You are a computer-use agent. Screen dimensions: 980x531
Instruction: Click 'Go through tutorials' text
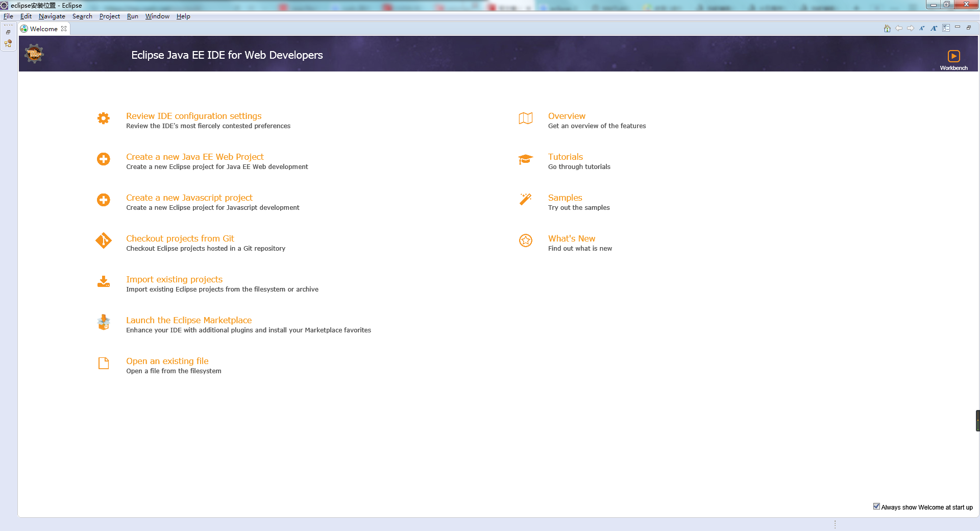click(x=579, y=166)
